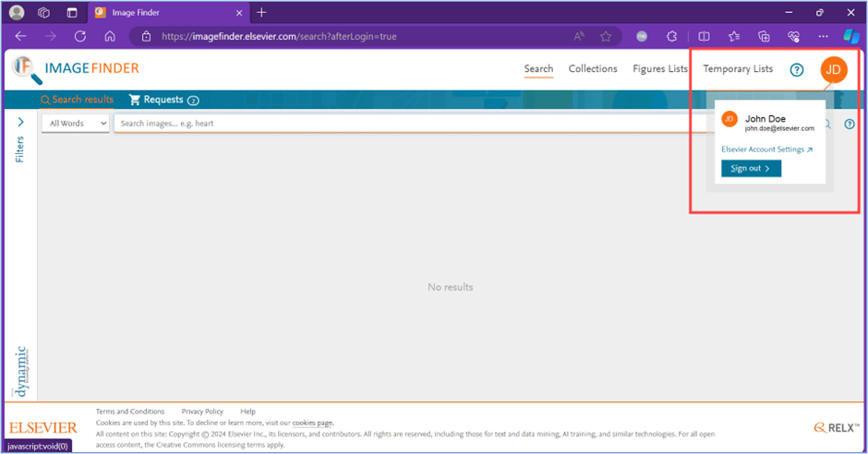868x454 pixels.
Task: Add page to favorites star icon
Action: 606,37
